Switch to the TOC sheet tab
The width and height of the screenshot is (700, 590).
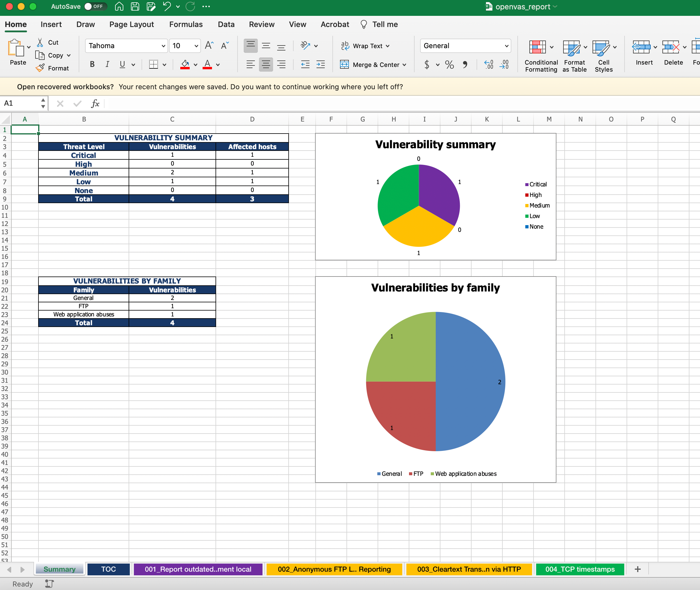[108, 569]
